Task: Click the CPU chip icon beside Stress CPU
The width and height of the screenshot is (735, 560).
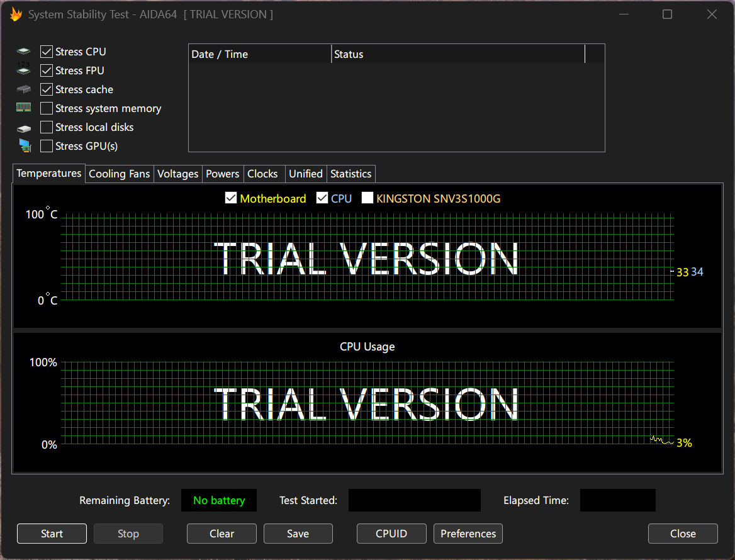Action: click(x=24, y=52)
